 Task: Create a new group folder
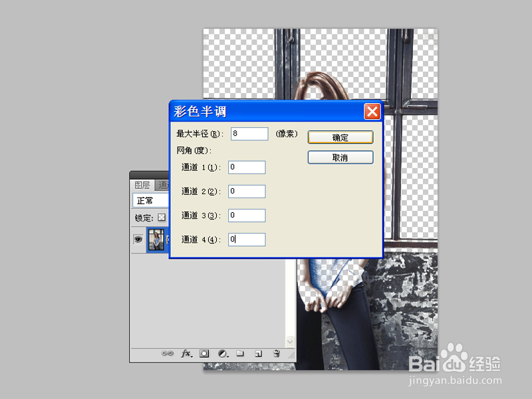coord(240,354)
